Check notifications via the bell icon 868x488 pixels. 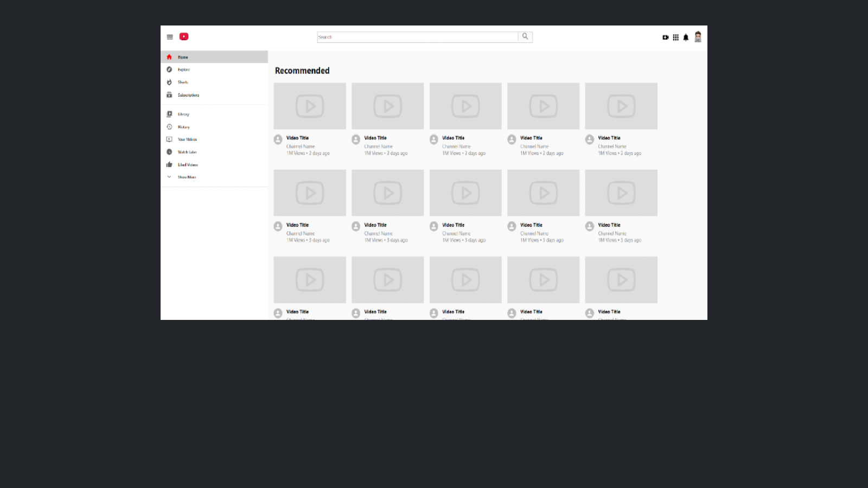tap(686, 37)
